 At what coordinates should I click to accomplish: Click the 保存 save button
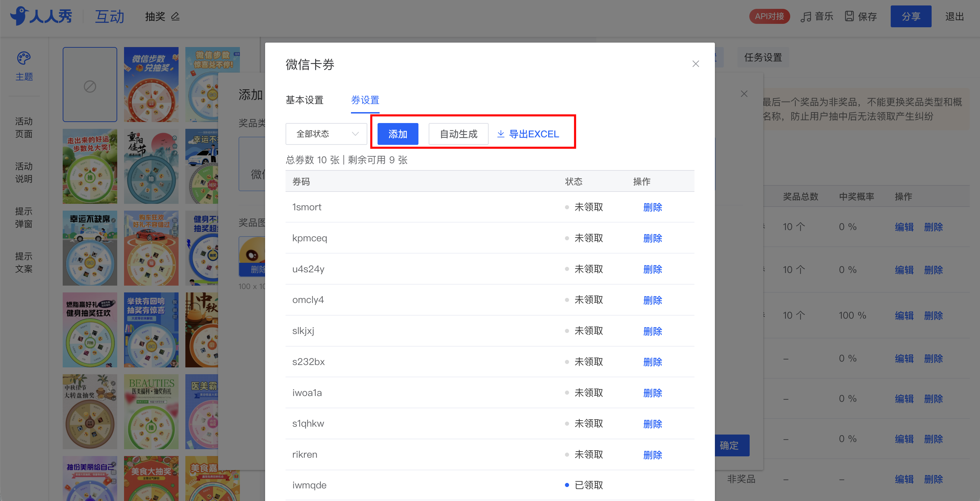click(x=861, y=16)
